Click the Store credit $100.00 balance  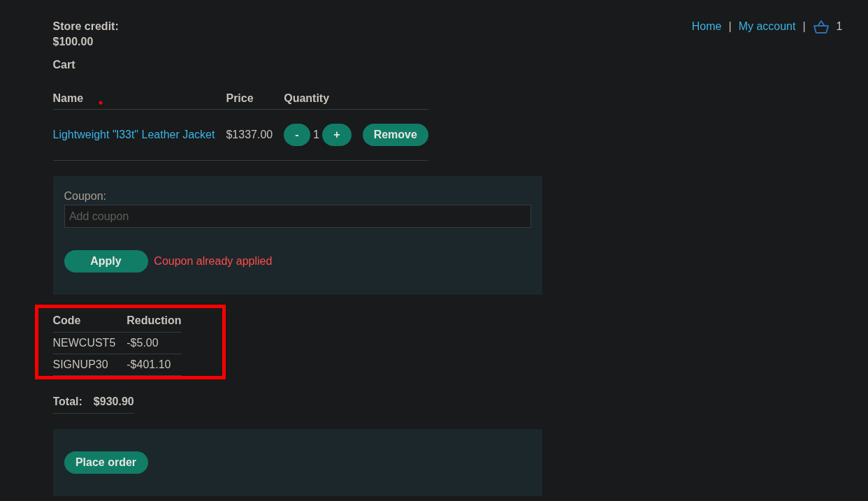[x=73, y=42]
